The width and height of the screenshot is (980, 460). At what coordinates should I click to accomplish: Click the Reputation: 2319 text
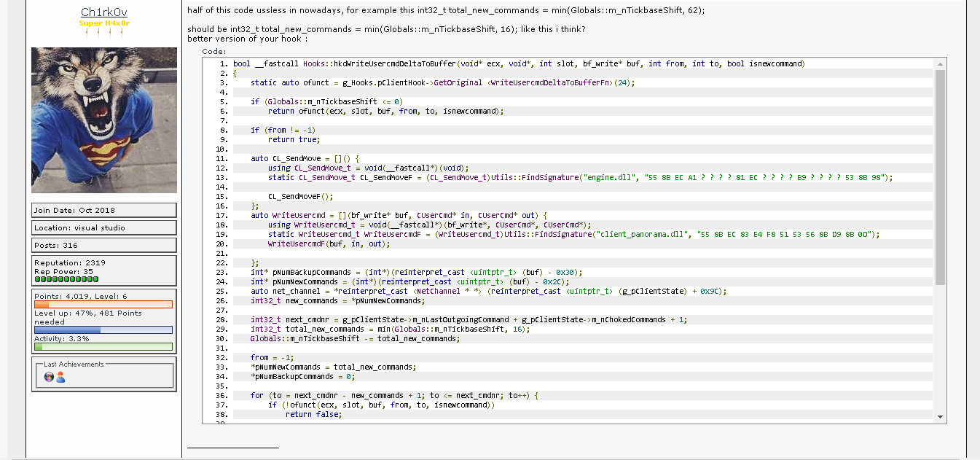tap(70, 262)
